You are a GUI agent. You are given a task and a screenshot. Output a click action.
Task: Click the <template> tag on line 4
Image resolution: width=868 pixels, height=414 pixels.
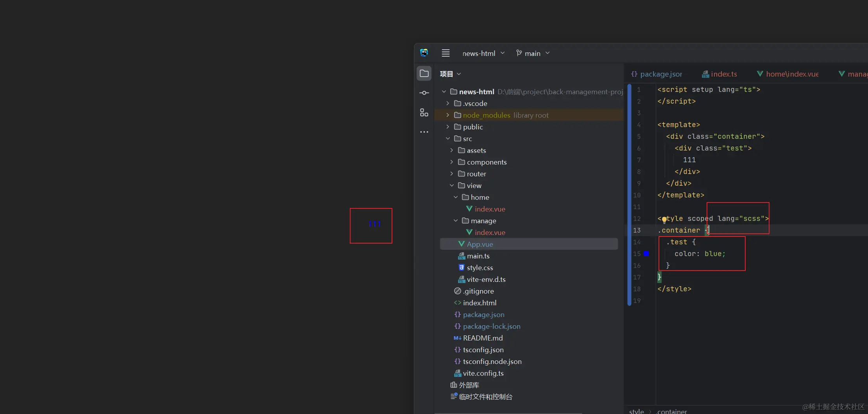[679, 125]
